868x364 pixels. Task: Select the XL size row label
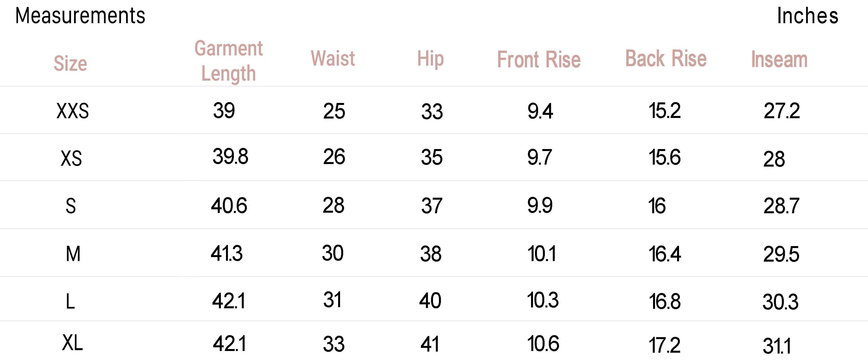click(x=72, y=343)
